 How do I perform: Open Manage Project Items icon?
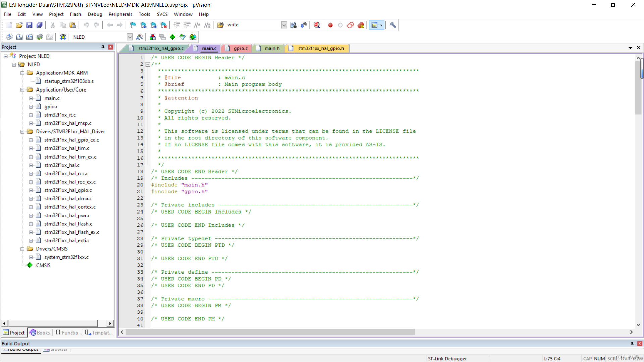153,37
